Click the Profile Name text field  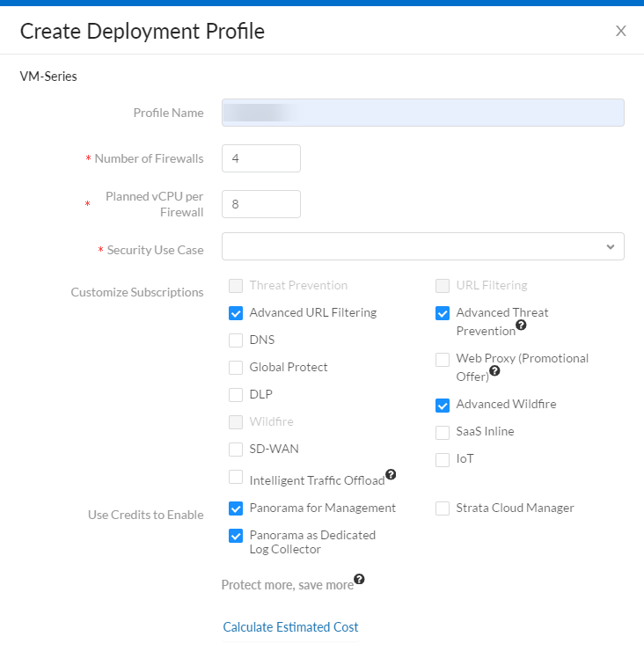click(x=422, y=113)
